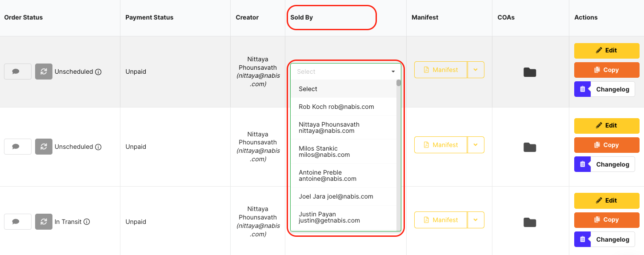Click Manifest button in third row
644x255 pixels.
point(440,220)
